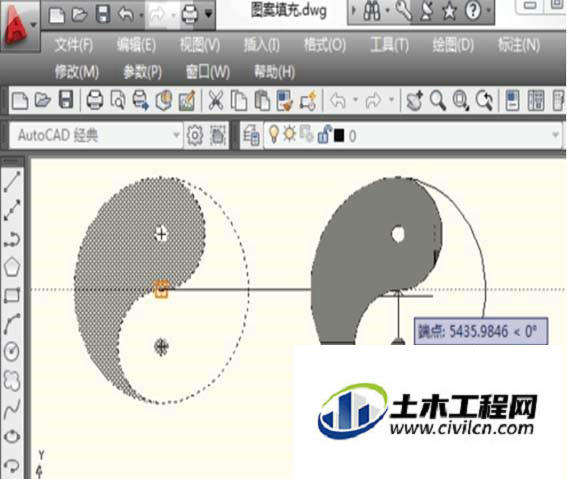Expand the standard toolbar Undo history dropdown
567x479 pixels.
click(x=355, y=99)
